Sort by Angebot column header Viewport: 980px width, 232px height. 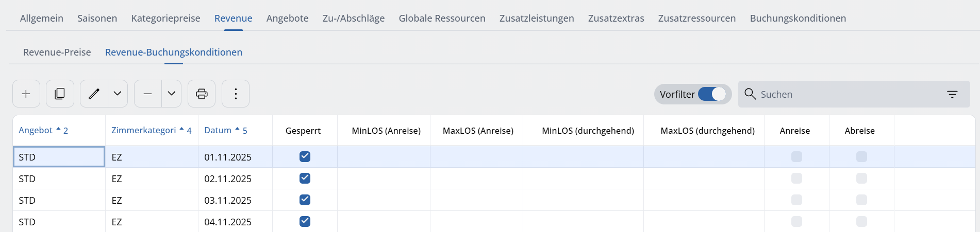tap(36, 131)
